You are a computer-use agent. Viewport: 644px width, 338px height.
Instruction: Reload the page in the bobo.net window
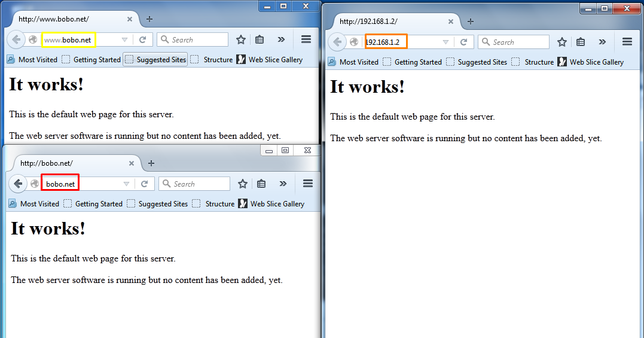coord(144,184)
